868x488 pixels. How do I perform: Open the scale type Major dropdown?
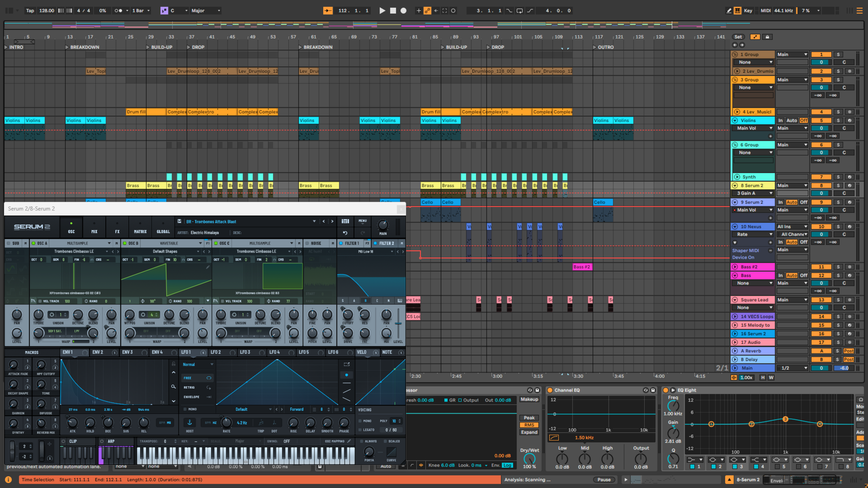pos(206,11)
